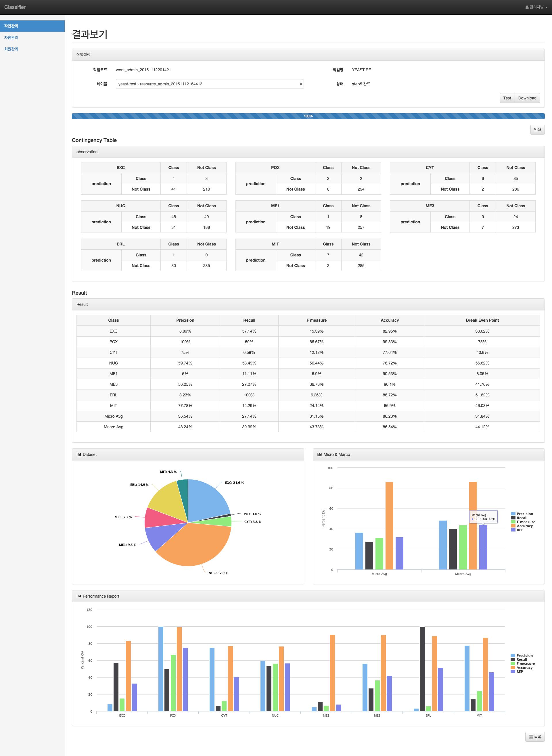Image resolution: width=552 pixels, height=756 pixels.
Task: Click the Micro Avg row label
Action: (x=113, y=416)
